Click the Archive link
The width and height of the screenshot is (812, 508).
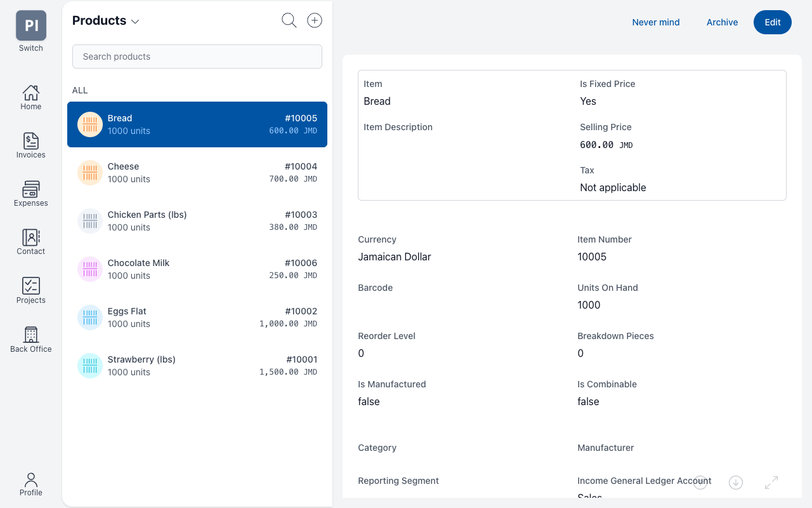pos(722,22)
